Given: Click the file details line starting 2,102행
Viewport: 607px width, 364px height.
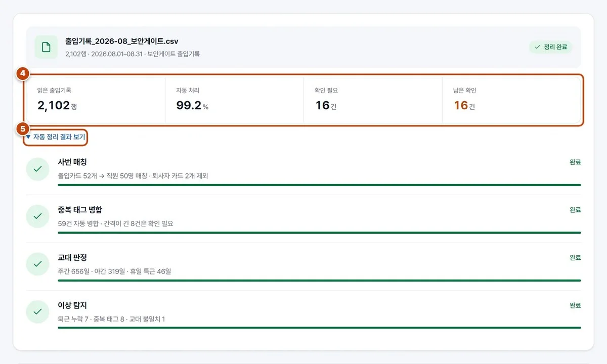Looking at the screenshot, I should click(133, 54).
